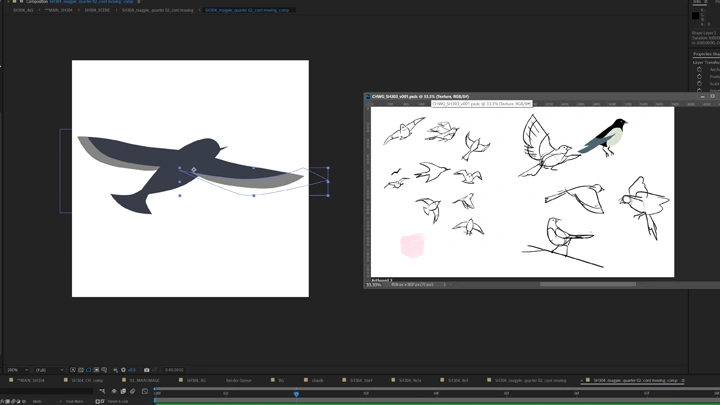Click the current time indicator on timeline
The height and width of the screenshot is (405, 720).
tap(296, 394)
